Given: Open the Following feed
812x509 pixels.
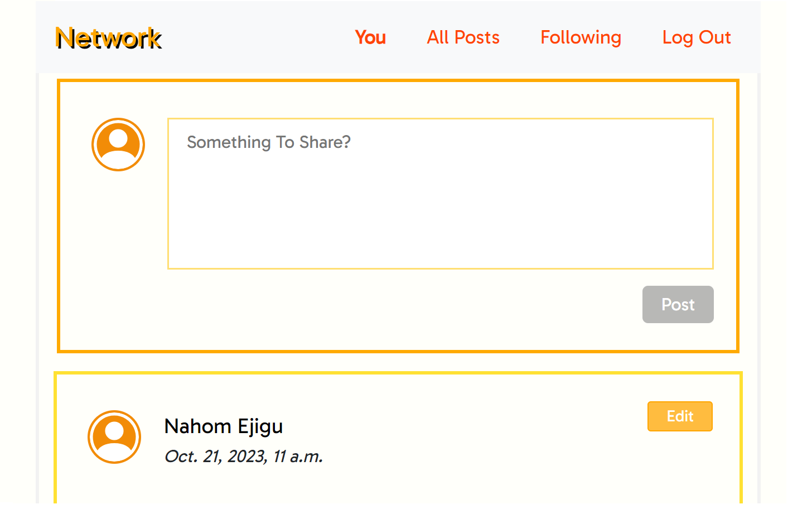Looking at the screenshot, I should click(581, 37).
